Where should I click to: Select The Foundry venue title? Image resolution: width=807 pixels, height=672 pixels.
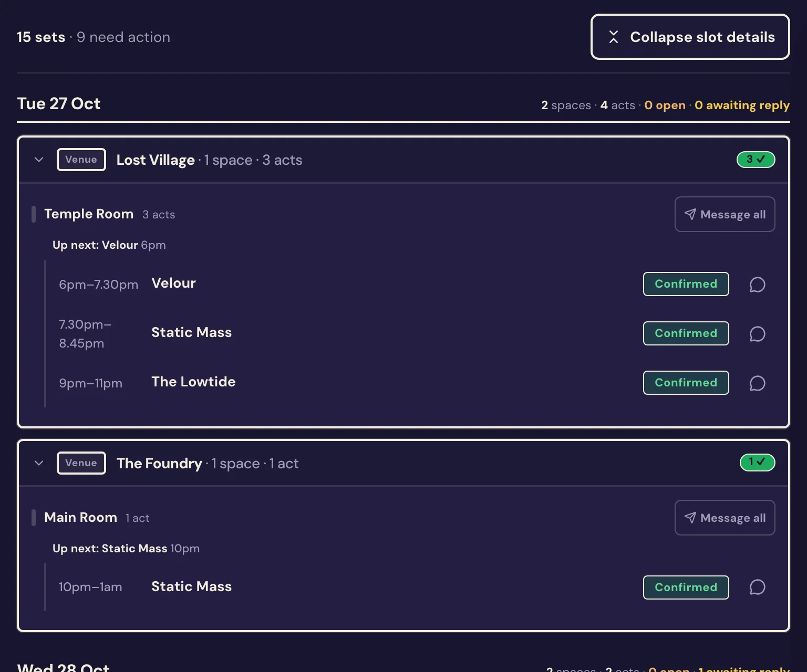[x=159, y=464]
